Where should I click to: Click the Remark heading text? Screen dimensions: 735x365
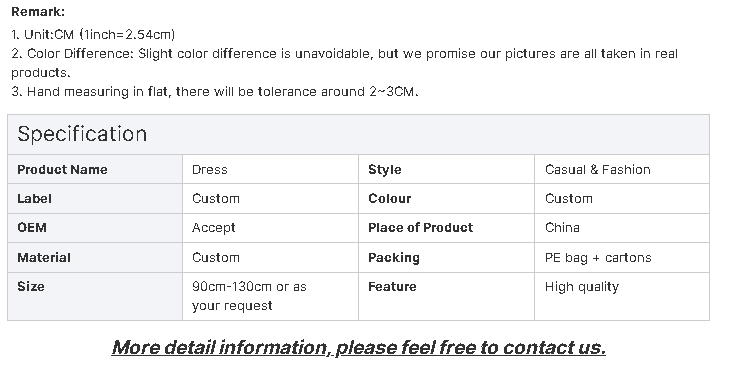coord(38,12)
